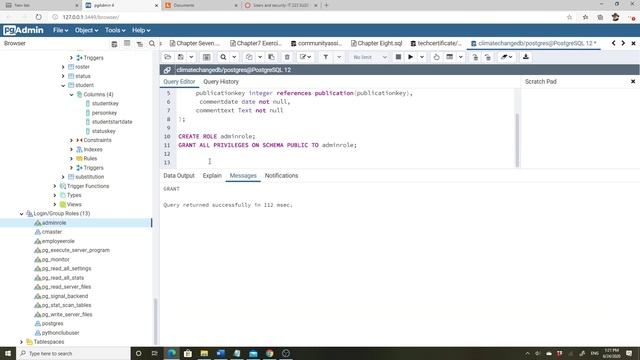This screenshot has height=360, width=640.
Task: Open save options dropdown arrow
Action: [x=191, y=57]
